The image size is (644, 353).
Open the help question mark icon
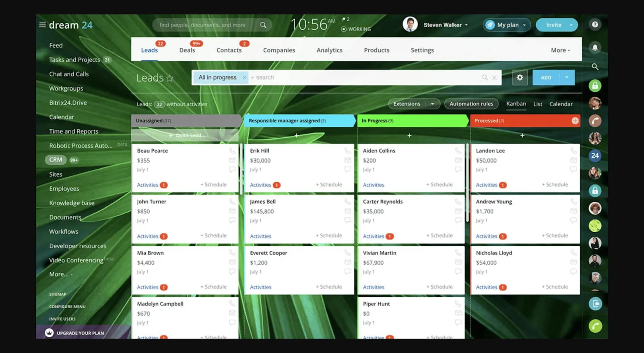coord(595,25)
